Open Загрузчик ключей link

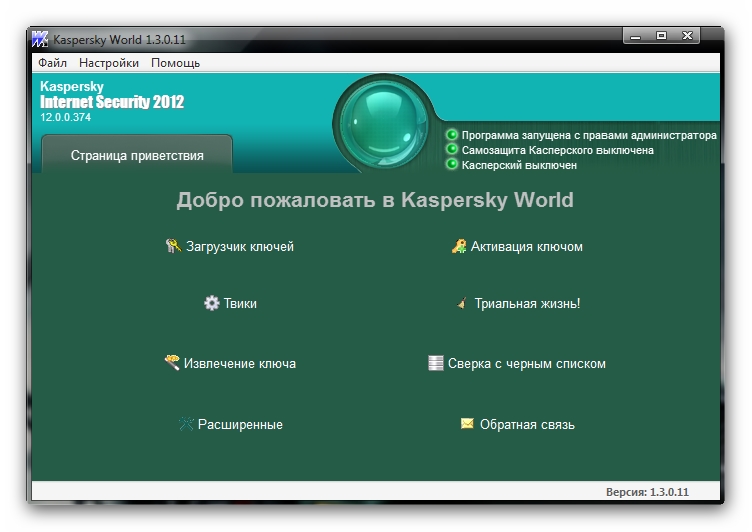240,246
